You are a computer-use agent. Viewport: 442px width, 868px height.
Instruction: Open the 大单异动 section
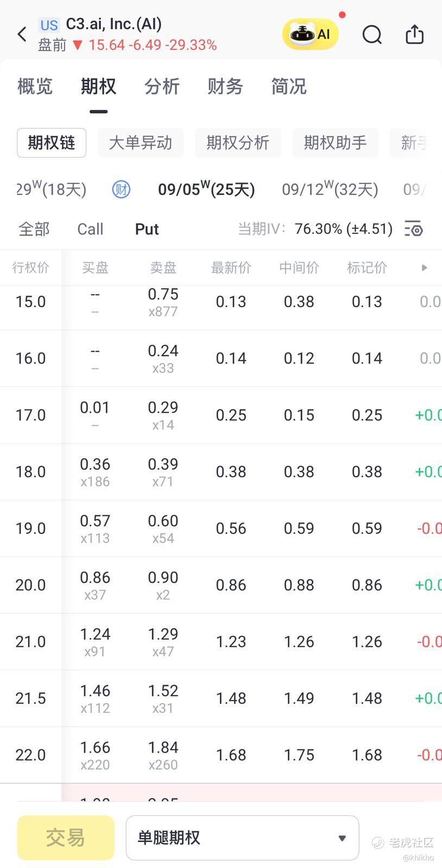pyautogui.click(x=140, y=143)
